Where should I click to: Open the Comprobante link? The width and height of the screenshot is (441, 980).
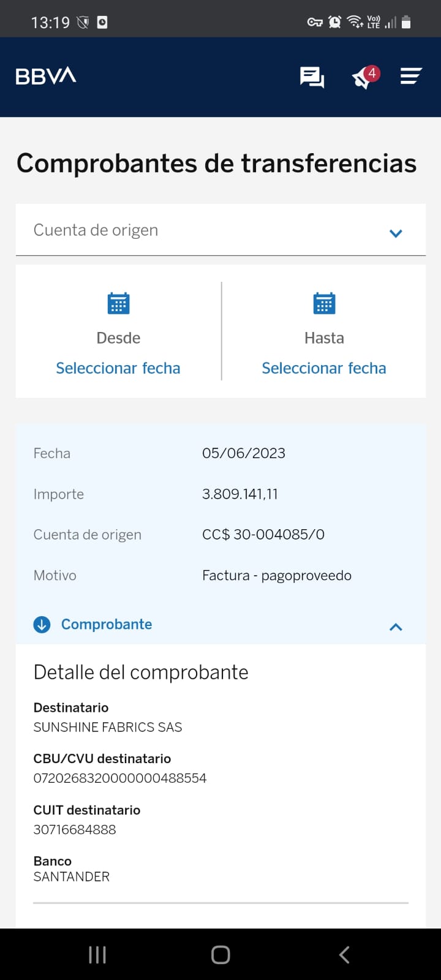coord(107,624)
